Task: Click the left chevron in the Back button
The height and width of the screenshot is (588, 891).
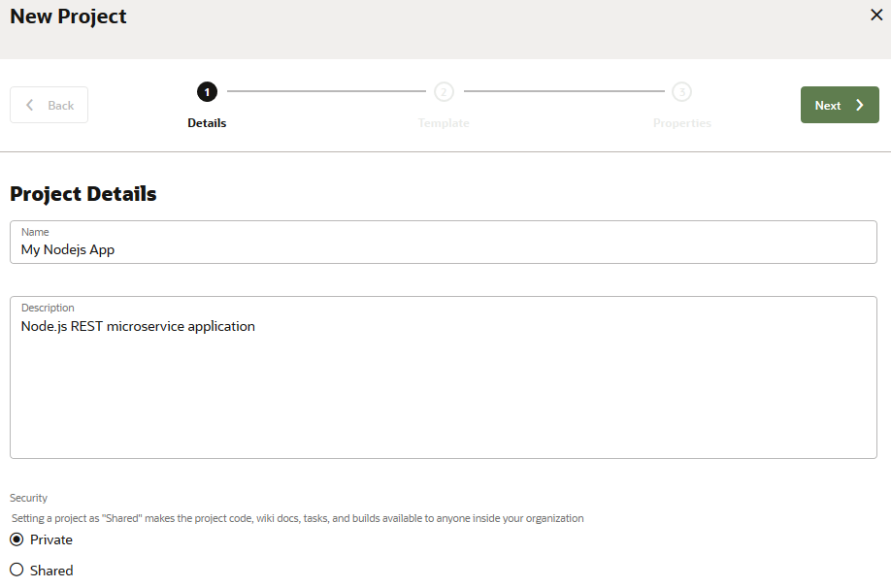Action: point(30,105)
